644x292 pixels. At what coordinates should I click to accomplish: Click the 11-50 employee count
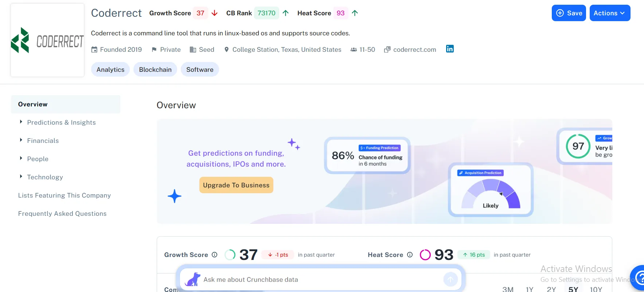(x=367, y=50)
